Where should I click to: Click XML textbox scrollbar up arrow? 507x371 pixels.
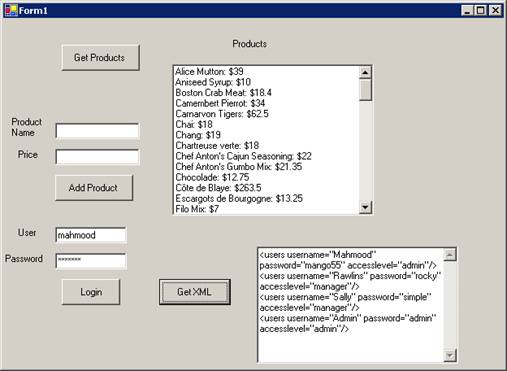[x=450, y=255]
